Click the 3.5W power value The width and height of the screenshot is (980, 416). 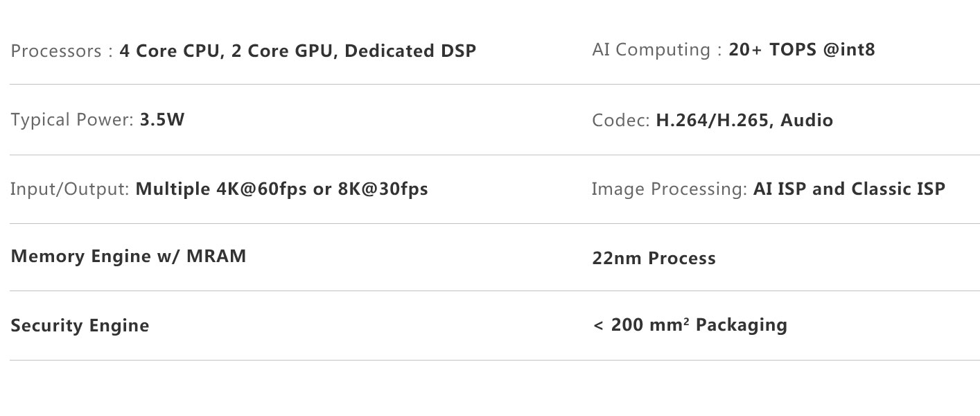coord(161,120)
